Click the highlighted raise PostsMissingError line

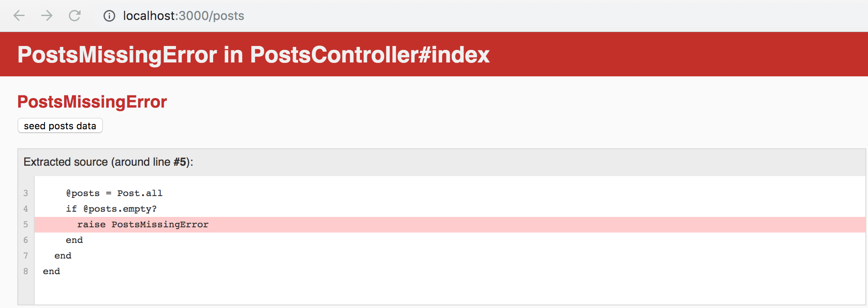click(143, 224)
